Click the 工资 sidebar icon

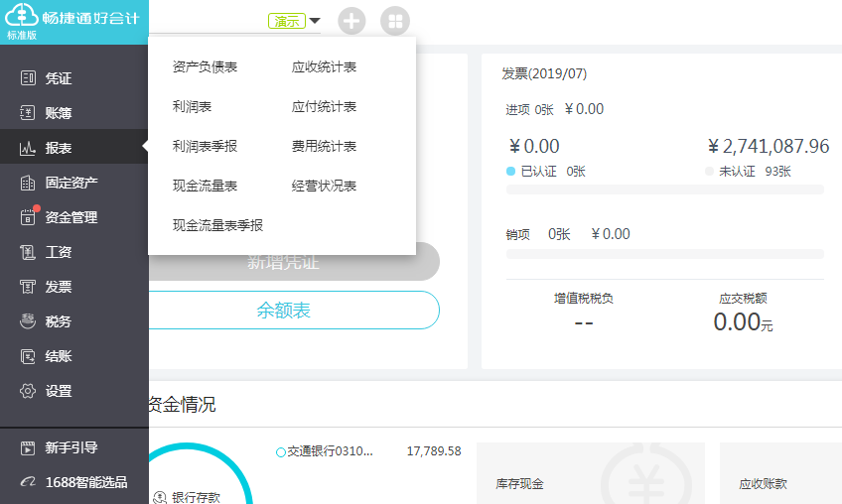click(28, 252)
